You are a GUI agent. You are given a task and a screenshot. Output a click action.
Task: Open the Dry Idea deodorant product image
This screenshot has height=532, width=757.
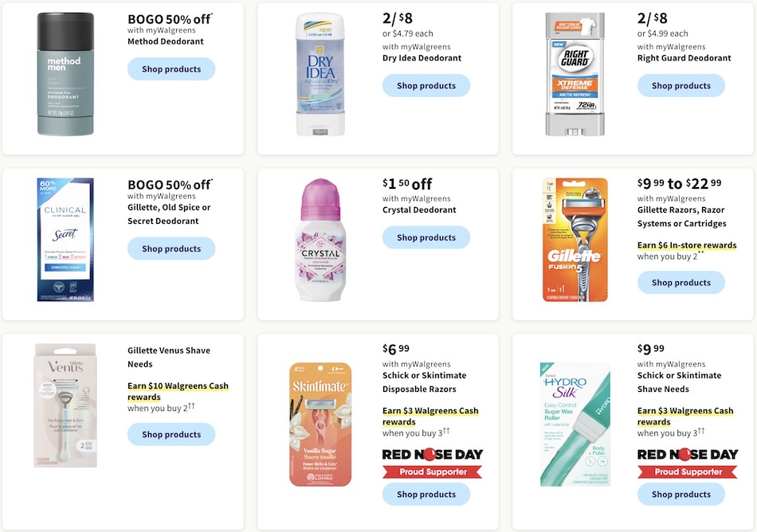(320, 74)
